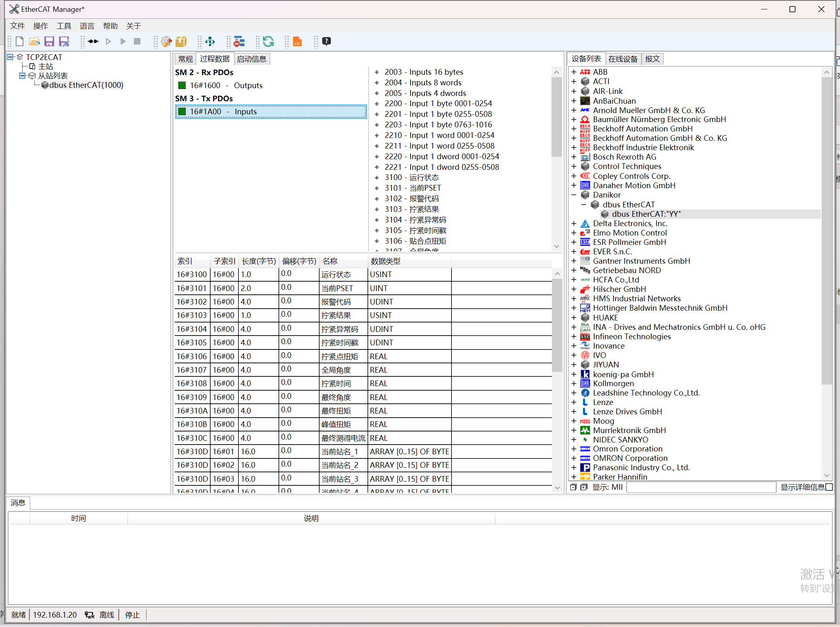Select the 16#310C 最终测得电流 row
This screenshot has width=840, height=627.
(363, 438)
